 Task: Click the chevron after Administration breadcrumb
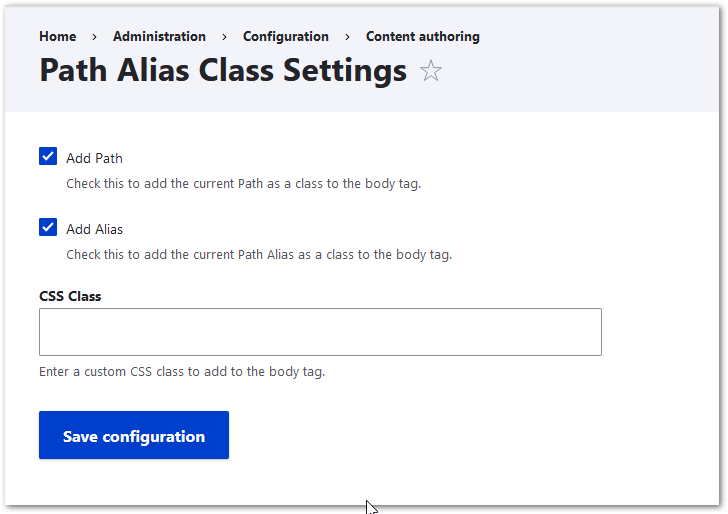click(225, 37)
